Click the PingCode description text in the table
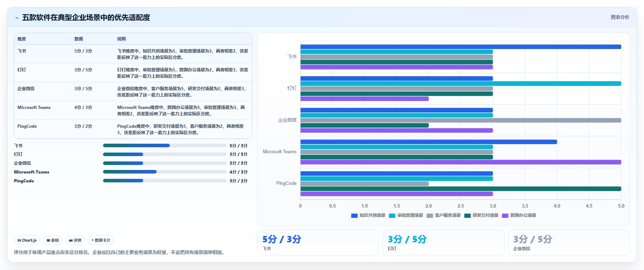 pos(180,130)
